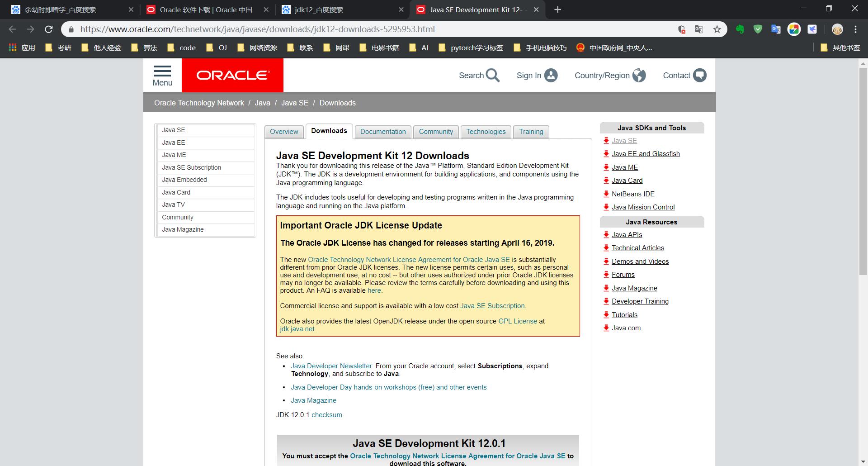Open Technical Articles link
The image size is (868, 466).
tap(637, 248)
